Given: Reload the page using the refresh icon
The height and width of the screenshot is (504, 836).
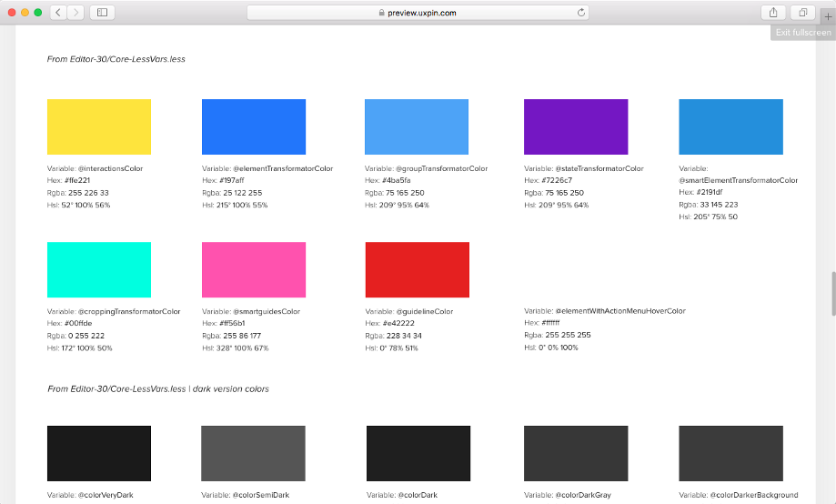Looking at the screenshot, I should (x=581, y=13).
